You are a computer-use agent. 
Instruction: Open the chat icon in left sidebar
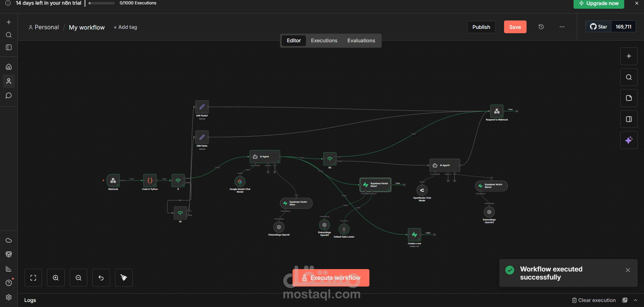click(9, 96)
